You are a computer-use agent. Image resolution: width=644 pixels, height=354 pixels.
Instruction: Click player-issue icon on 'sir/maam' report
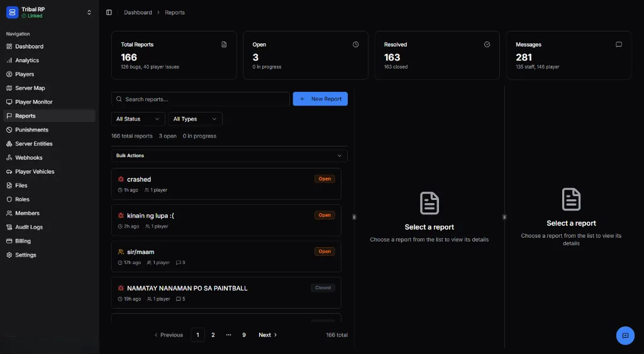pyautogui.click(x=121, y=252)
